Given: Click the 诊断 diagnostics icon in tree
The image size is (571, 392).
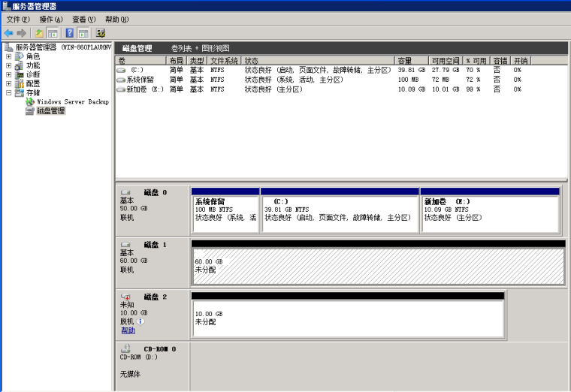Looking at the screenshot, I should point(20,74).
